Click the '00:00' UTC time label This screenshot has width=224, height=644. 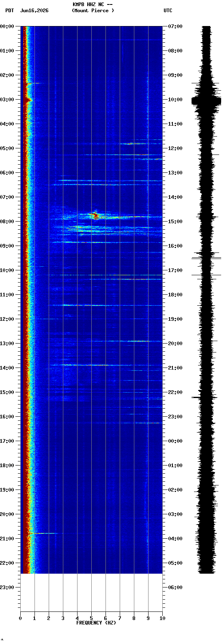pos(175,441)
